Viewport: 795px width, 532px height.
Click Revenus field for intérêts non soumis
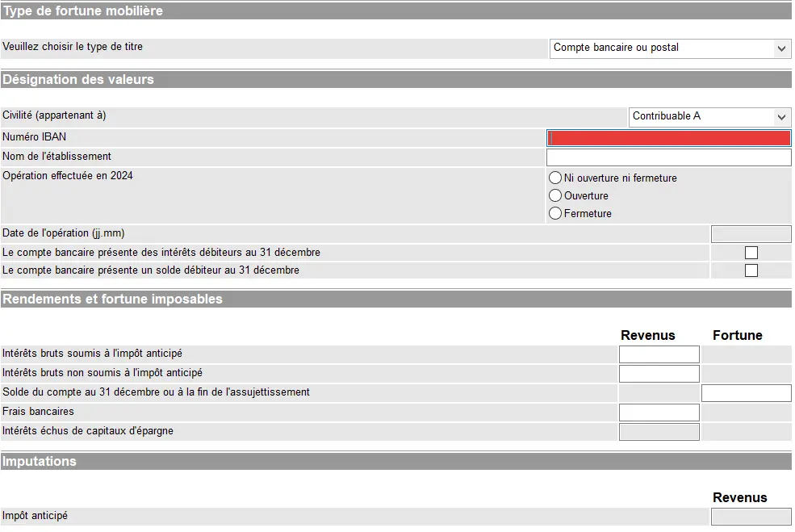coord(659,374)
